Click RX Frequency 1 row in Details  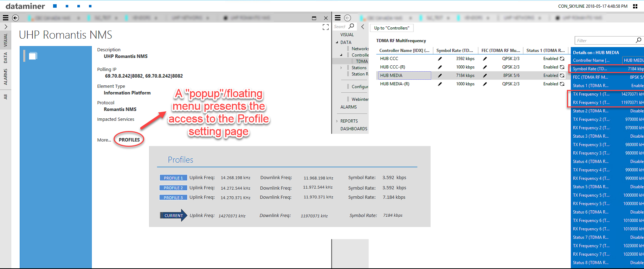[607, 103]
